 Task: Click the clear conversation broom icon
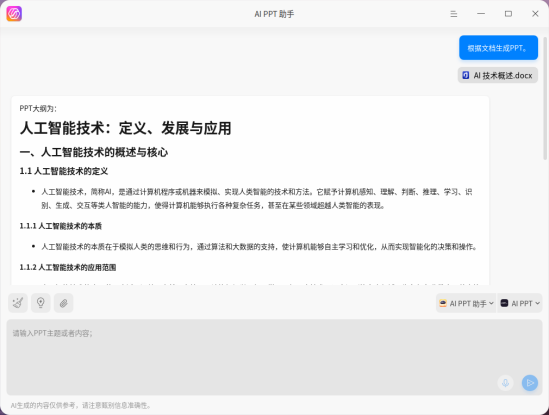pyautogui.click(x=18, y=303)
